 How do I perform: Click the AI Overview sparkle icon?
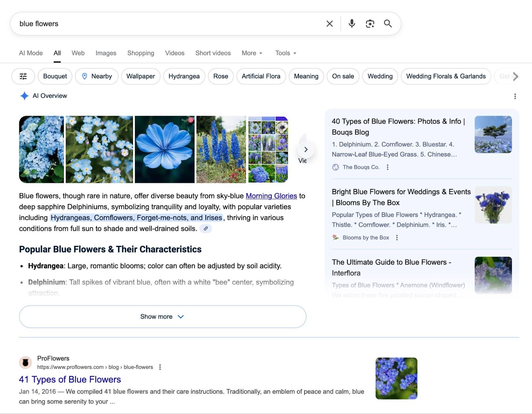click(x=24, y=96)
